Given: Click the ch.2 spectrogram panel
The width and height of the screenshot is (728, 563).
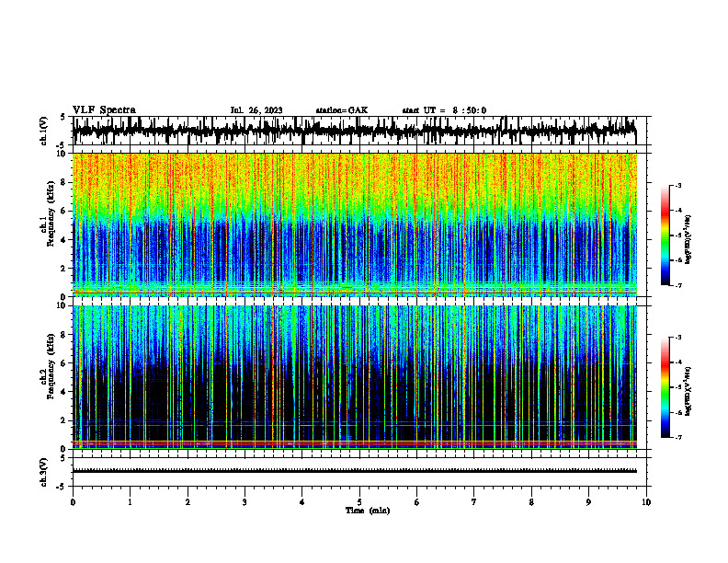Looking at the screenshot, I should (x=355, y=377).
